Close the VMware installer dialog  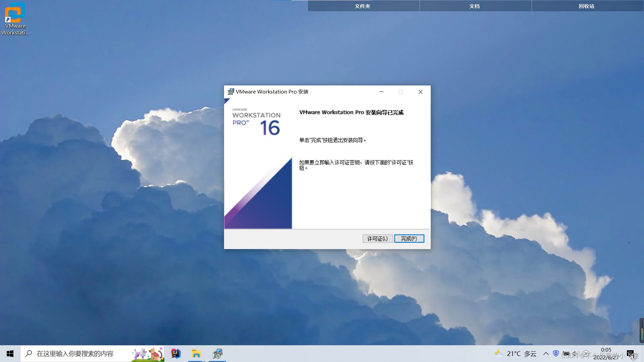(x=420, y=92)
